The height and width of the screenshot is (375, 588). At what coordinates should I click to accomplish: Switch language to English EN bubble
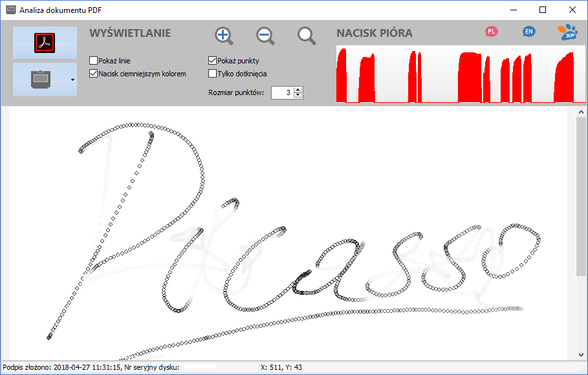click(528, 32)
